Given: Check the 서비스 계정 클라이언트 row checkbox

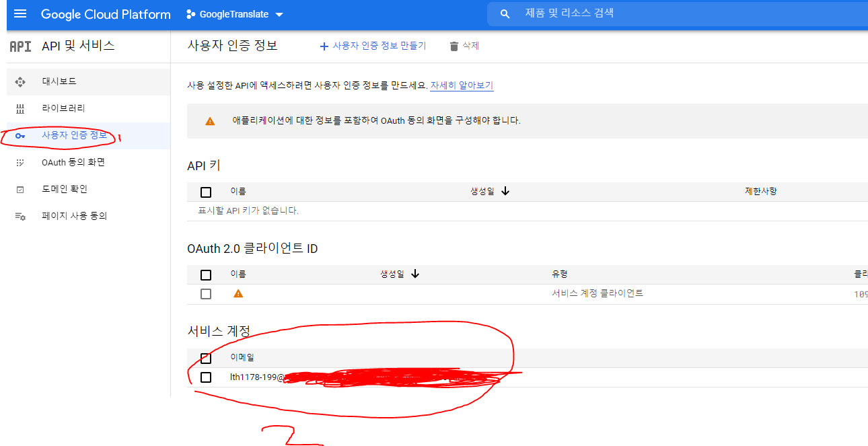Looking at the screenshot, I should coord(206,294).
